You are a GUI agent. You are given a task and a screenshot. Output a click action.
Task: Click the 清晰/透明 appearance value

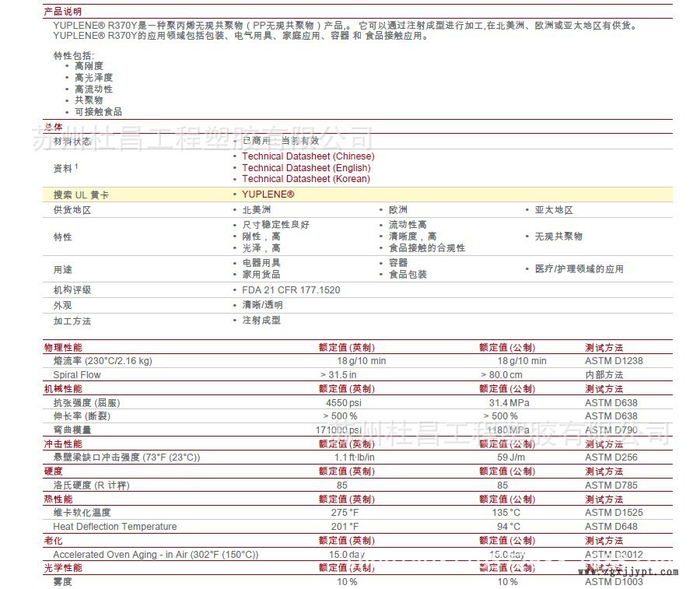pyautogui.click(x=262, y=305)
